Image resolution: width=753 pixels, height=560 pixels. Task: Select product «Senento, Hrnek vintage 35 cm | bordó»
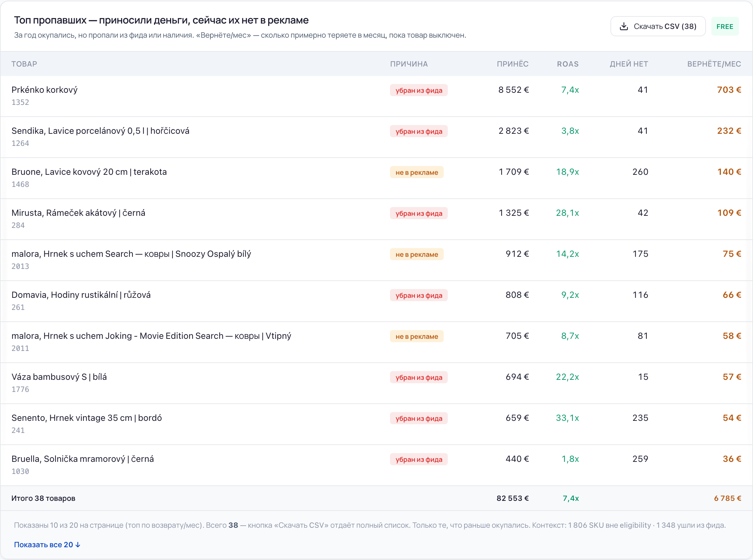pos(86,418)
